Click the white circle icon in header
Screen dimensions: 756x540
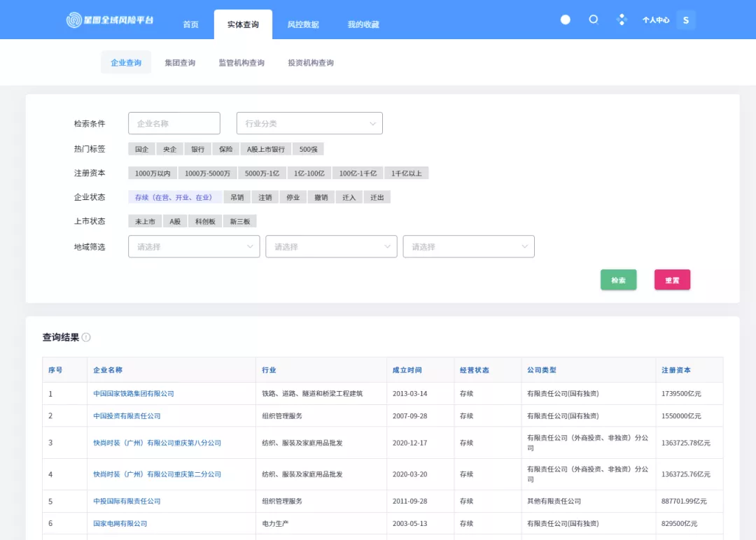coord(566,20)
